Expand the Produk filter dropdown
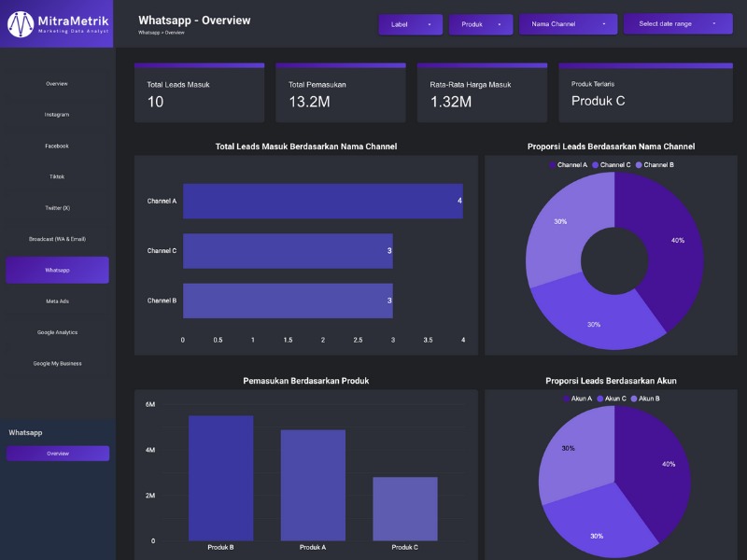Viewport: 747px width, 560px height. (481, 24)
